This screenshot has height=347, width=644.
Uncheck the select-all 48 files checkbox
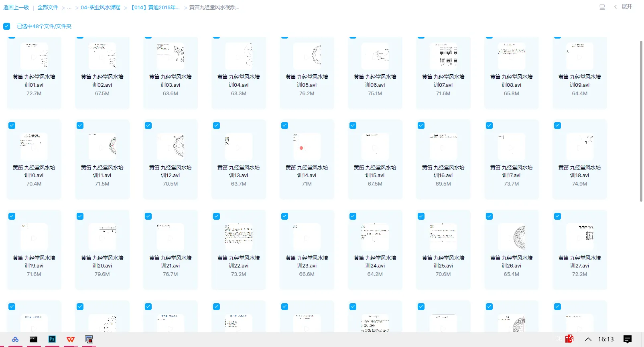coord(7,26)
